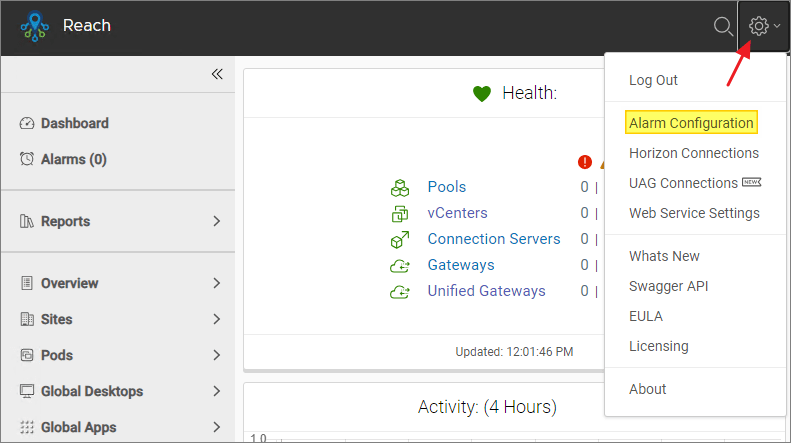Image resolution: width=791 pixels, height=443 pixels.
Task: Expand the Overview sidebar item
Action: click(216, 283)
